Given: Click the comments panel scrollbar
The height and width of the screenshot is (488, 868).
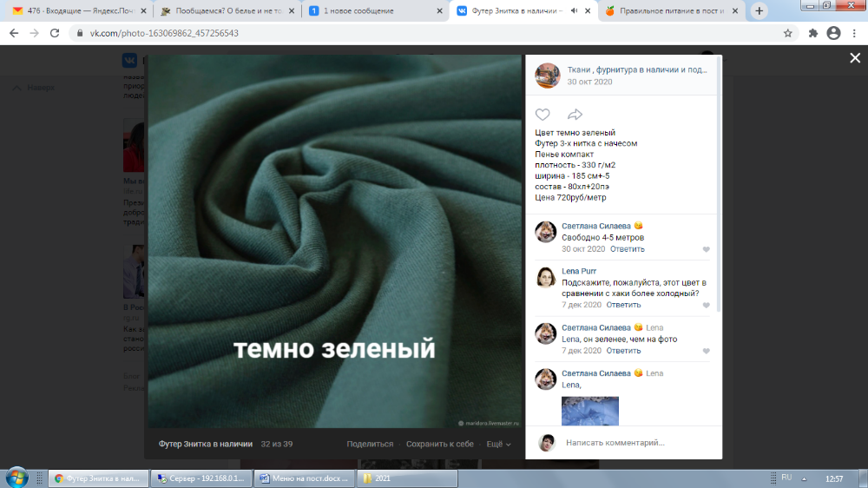Looking at the screenshot, I should pos(719,184).
